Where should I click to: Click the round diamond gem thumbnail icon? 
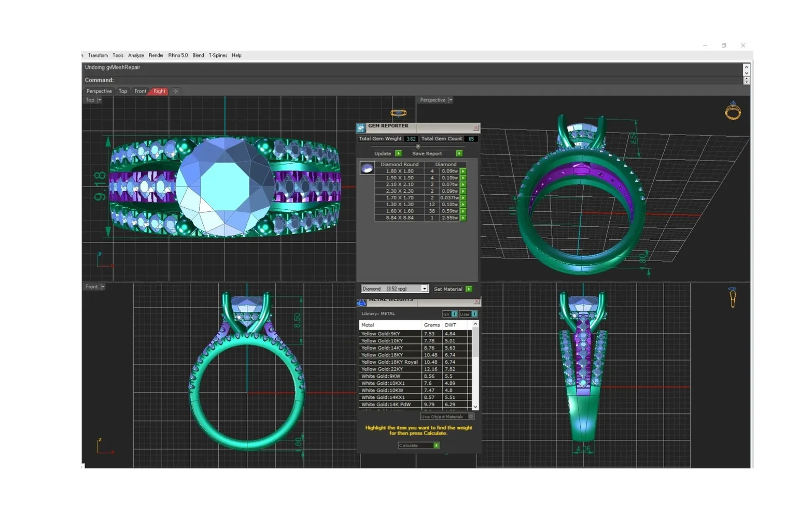367,168
